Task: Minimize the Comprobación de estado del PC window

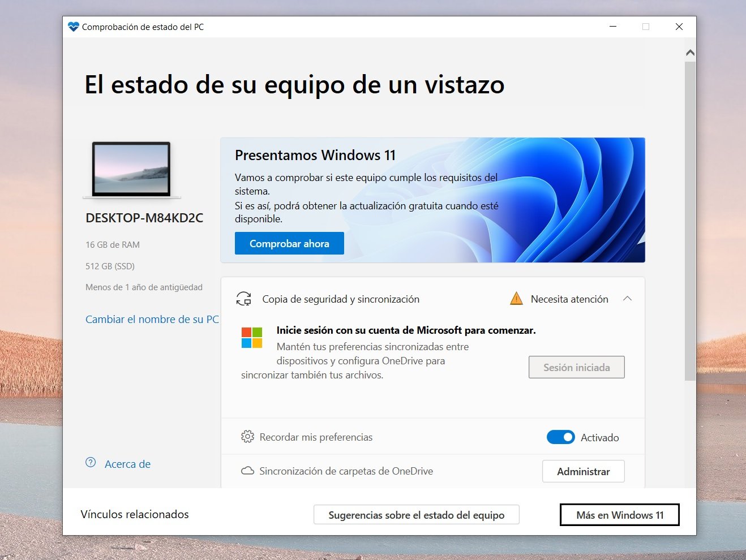Action: [x=613, y=27]
